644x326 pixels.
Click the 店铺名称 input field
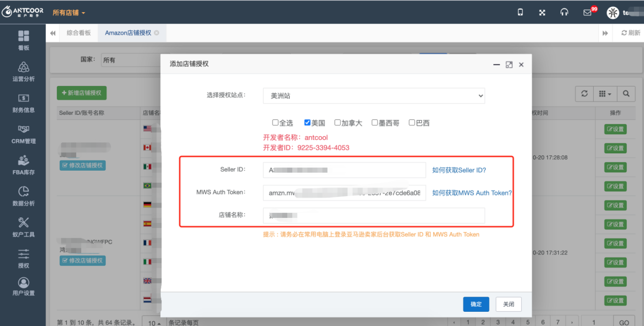pos(374,215)
